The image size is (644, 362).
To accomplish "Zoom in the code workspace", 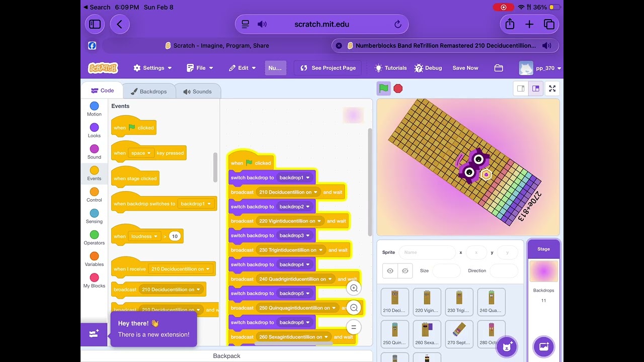I will coord(354,288).
